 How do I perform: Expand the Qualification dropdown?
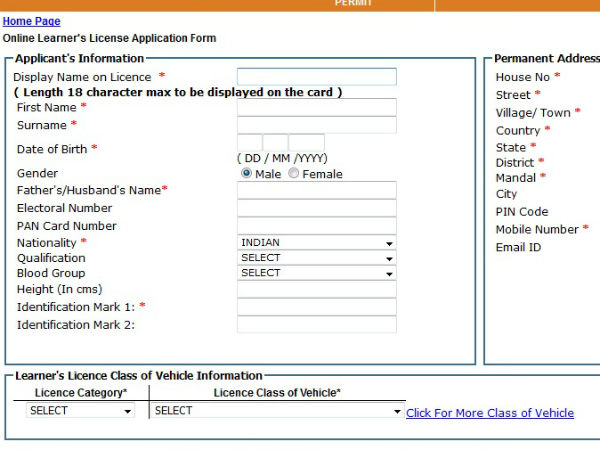coord(316,257)
